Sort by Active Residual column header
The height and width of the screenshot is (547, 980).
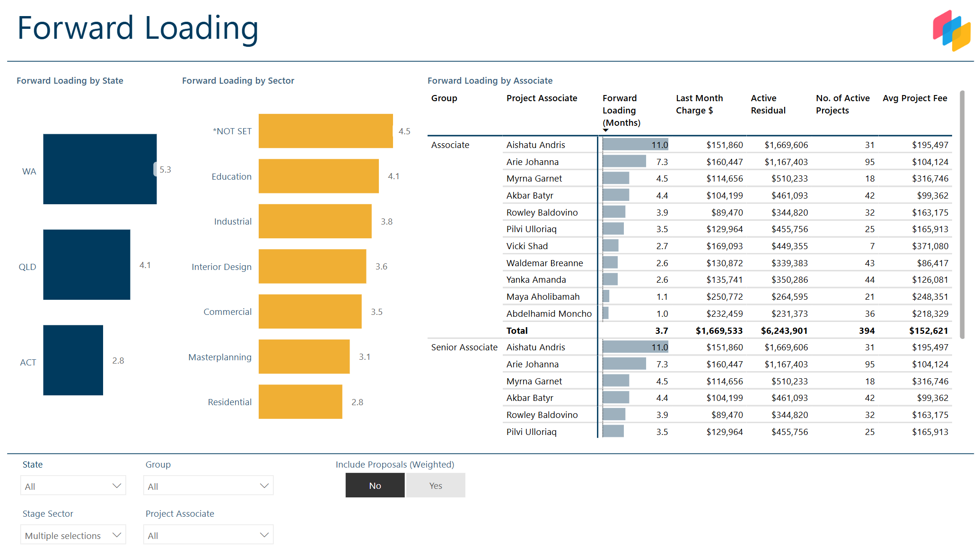click(x=768, y=104)
